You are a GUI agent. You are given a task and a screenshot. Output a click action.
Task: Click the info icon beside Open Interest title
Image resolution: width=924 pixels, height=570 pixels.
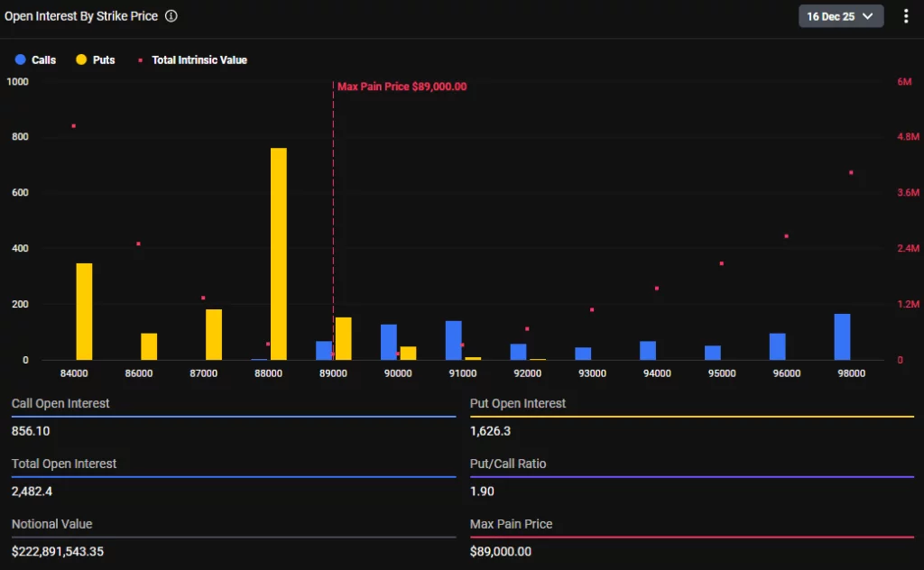point(171,16)
